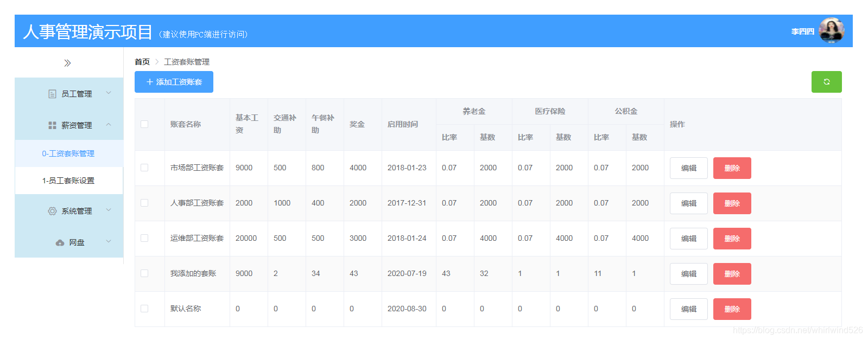Check the 市场部工资账套 row checkbox
This screenshot has width=868, height=340.
coord(144,168)
